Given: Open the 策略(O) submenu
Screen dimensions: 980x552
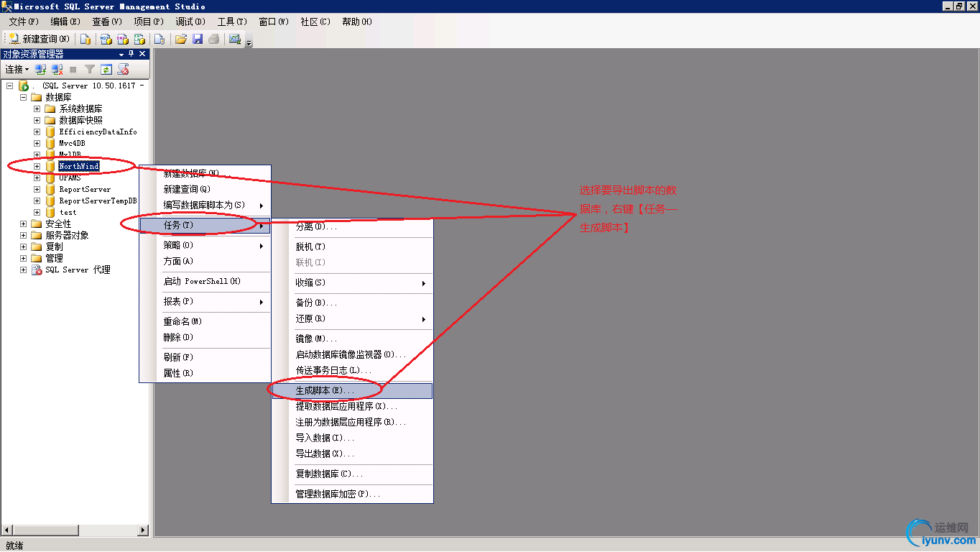Looking at the screenshot, I should [205, 245].
